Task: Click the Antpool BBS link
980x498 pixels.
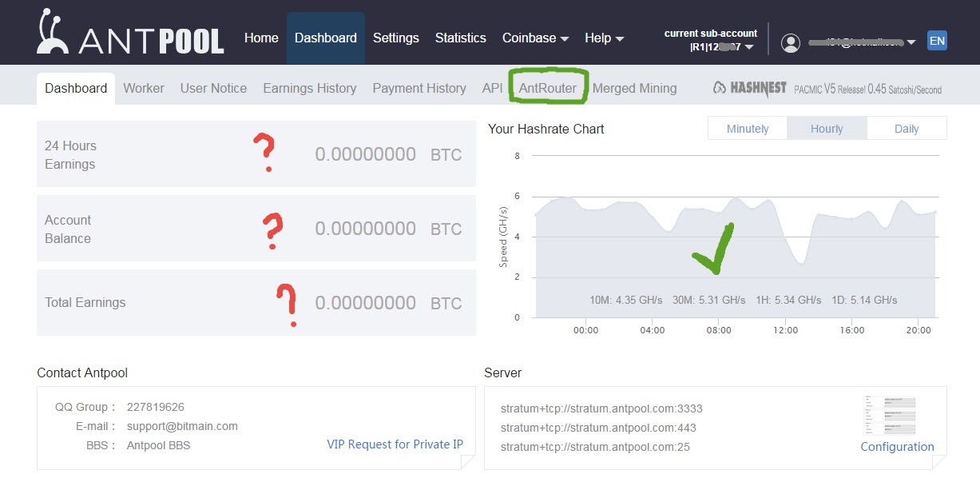Action: (x=158, y=445)
